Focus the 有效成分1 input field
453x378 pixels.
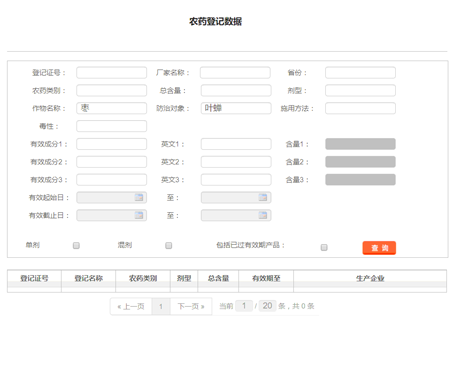(x=112, y=144)
